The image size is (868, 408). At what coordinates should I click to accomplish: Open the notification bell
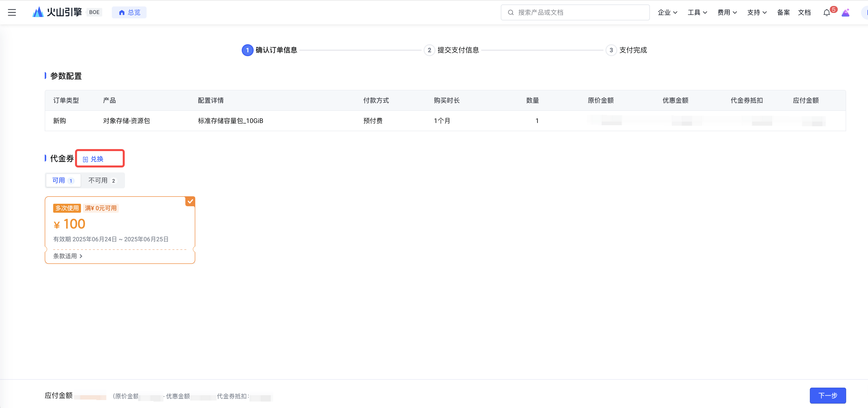[x=826, y=13]
